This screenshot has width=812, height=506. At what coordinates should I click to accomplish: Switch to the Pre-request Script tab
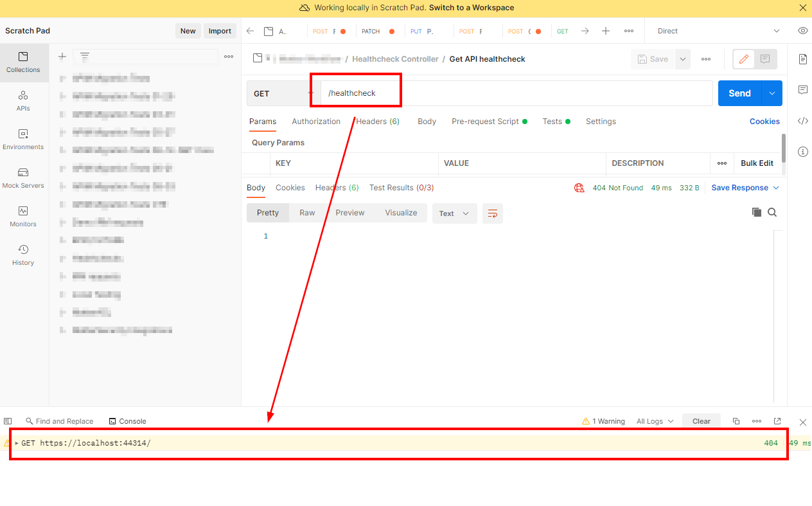490,122
